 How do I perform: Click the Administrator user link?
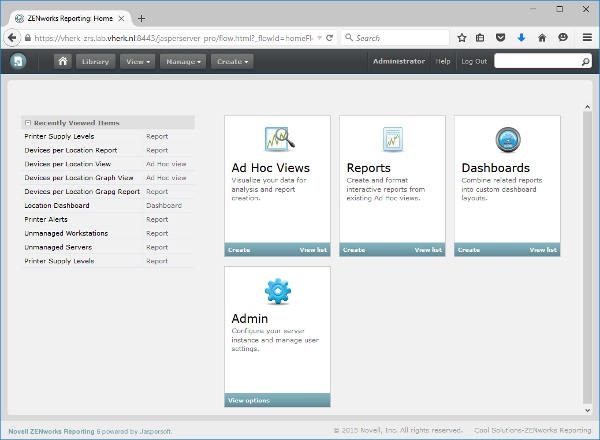[x=399, y=61]
